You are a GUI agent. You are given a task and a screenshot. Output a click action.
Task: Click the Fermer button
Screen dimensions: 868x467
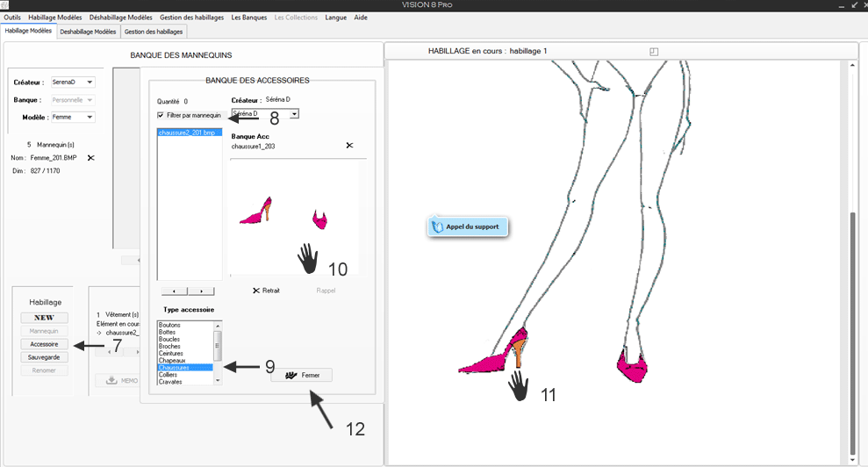[x=301, y=375]
